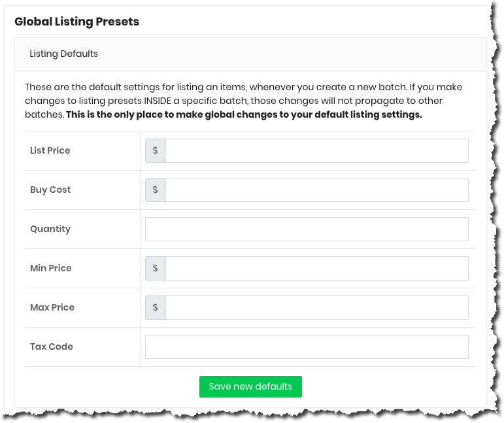This screenshot has height=423, width=504.
Task: Click the Listing Defaults panel header
Action: (250, 54)
